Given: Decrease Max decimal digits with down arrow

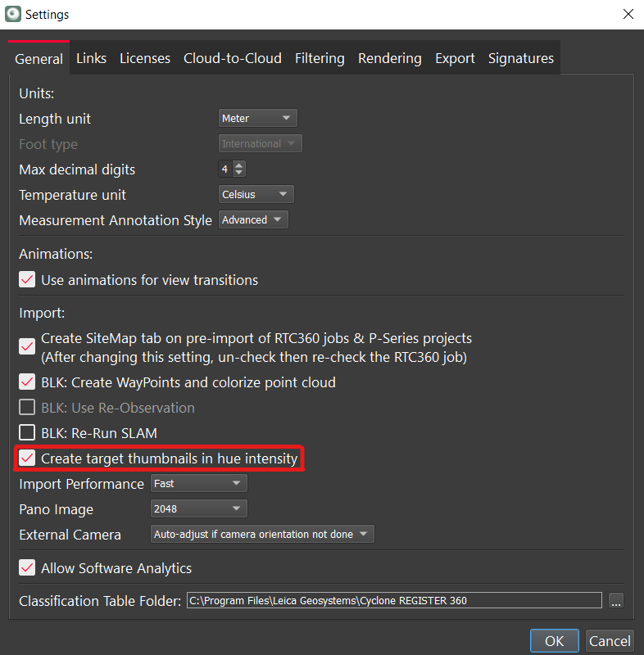Looking at the screenshot, I should click(x=239, y=174).
